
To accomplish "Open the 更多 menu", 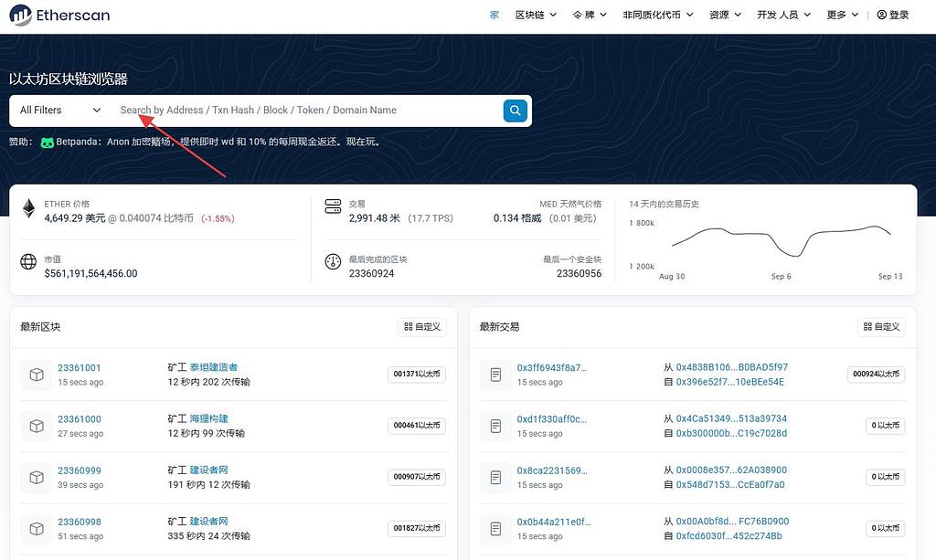I will (x=842, y=16).
